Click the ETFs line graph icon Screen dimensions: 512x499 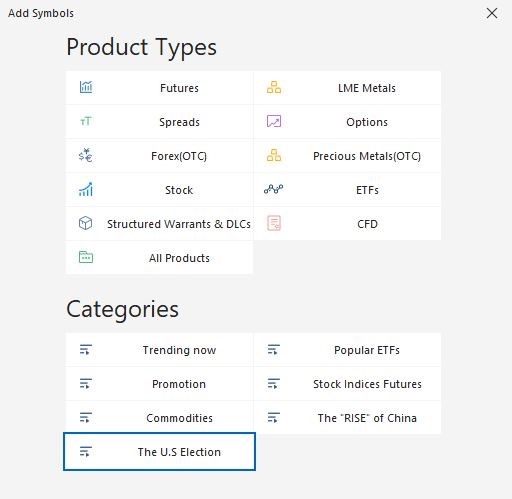(x=274, y=189)
